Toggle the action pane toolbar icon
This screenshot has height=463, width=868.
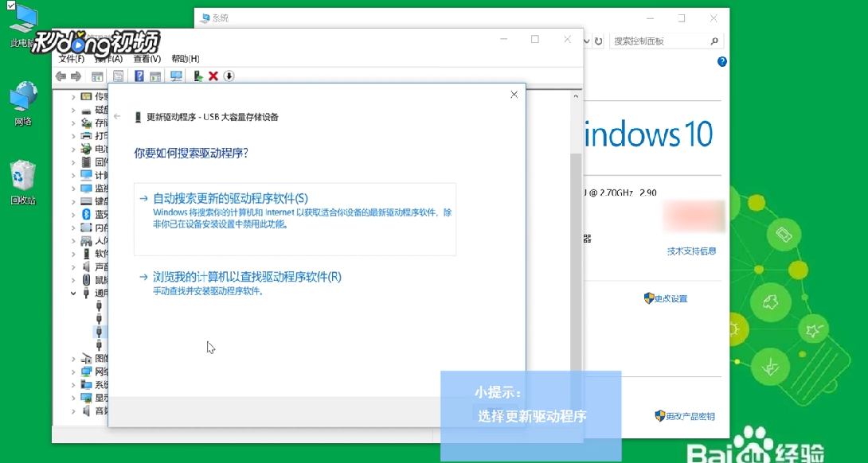pos(155,76)
